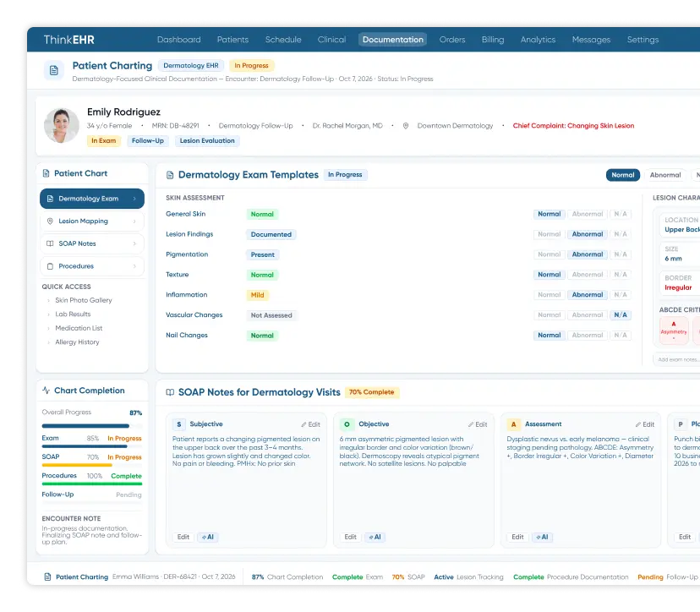Viewport: 700px width, 612px height.
Task: Open Emily Rodriguez's profile photo
Action: pos(62,125)
